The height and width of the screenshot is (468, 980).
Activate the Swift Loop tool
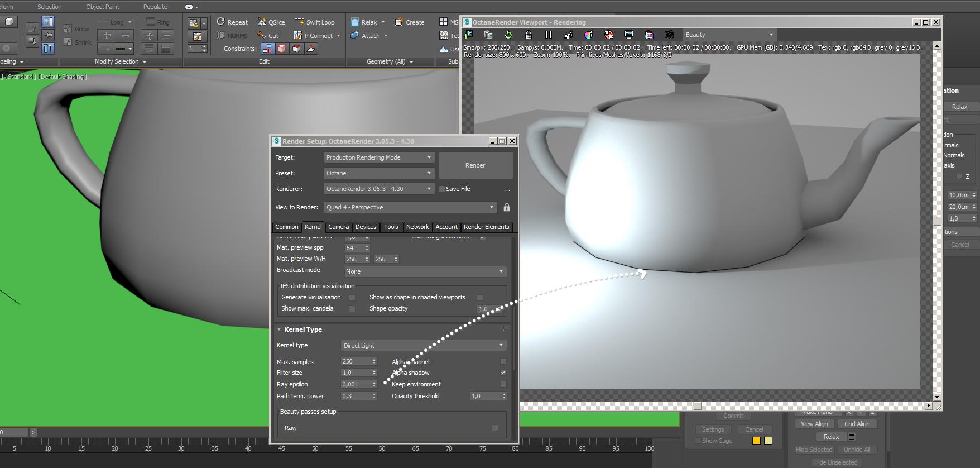tap(315, 22)
